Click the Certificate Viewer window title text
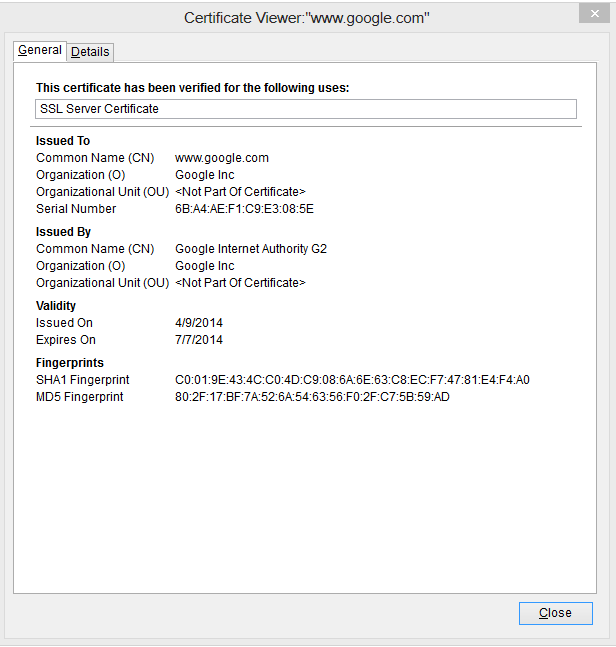The image size is (616, 647). tap(307, 18)
